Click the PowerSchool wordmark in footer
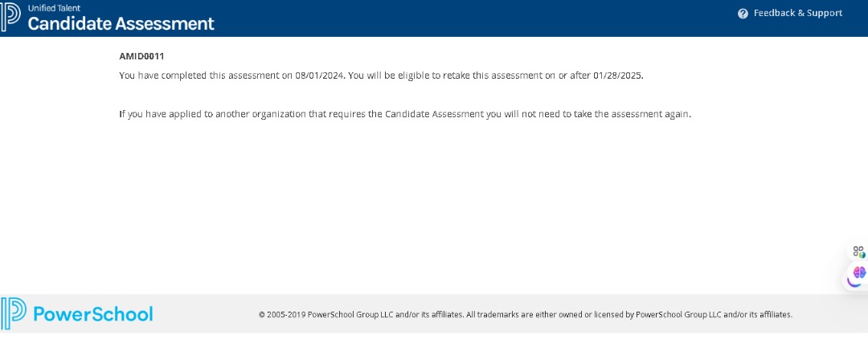The width and height of the screenshot is (868, 347). (92, 313)
